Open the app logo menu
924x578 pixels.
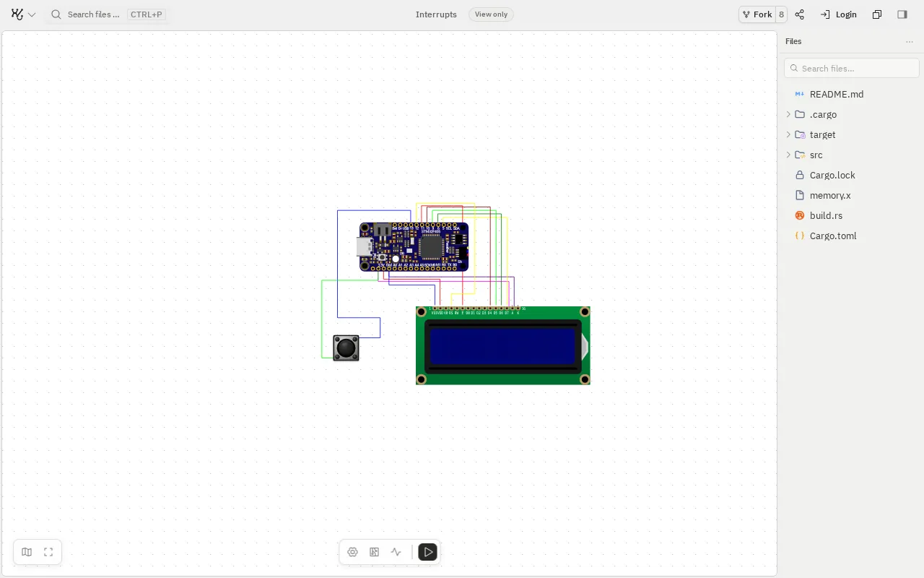[x=23, y=14]
